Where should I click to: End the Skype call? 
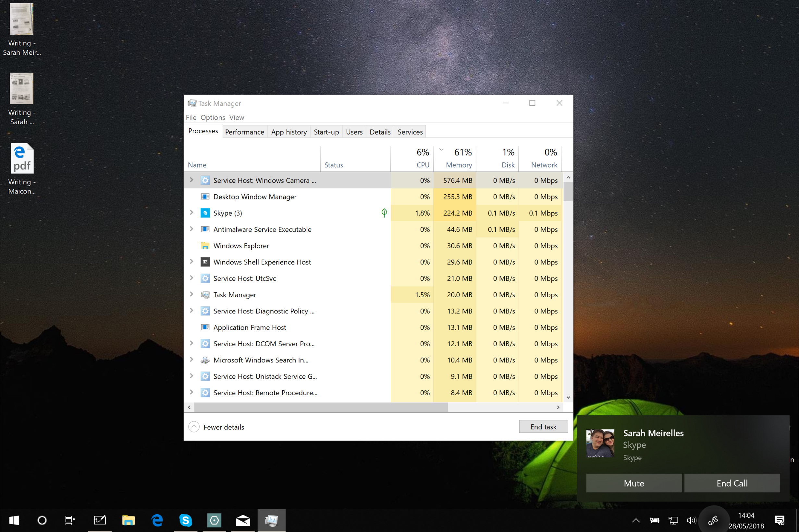pyautogui.click(x=732, y=483)
